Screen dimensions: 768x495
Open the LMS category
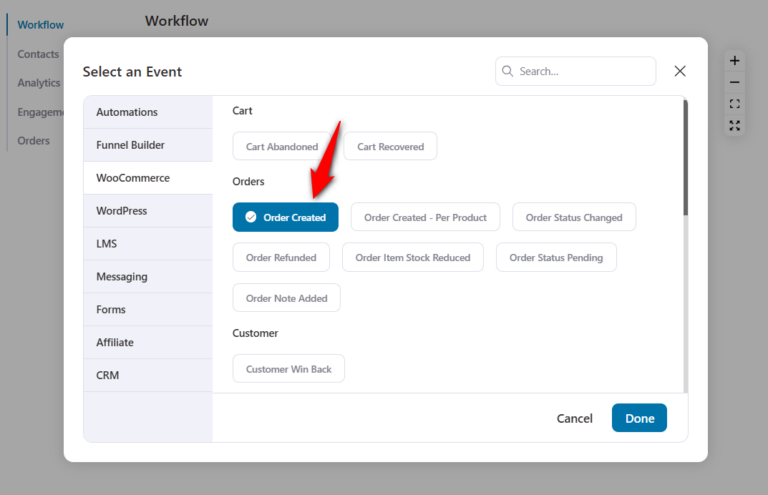click(148, 243)
